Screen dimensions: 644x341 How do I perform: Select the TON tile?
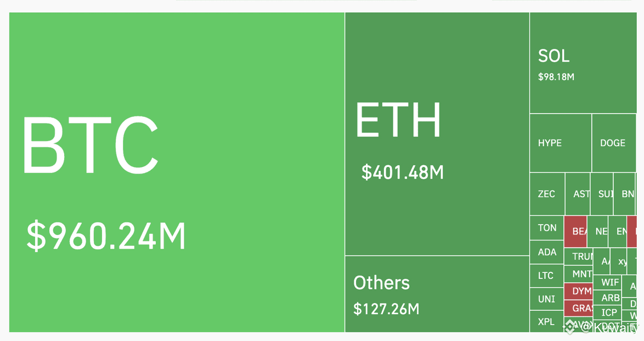(547, 228)
